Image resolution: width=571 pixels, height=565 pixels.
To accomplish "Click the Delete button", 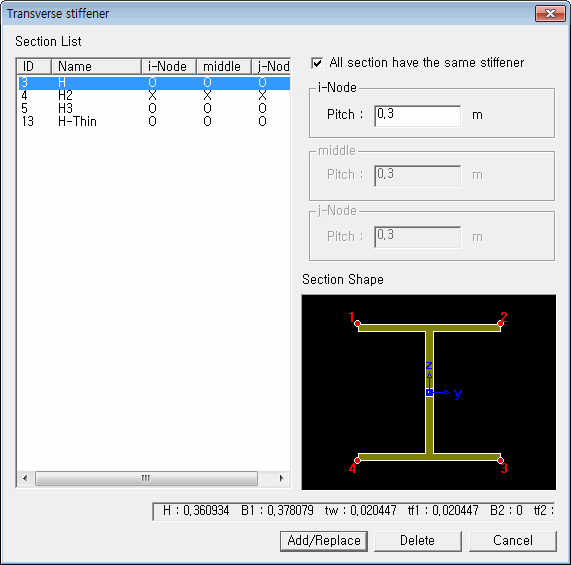I will click(x=418, y=541).
